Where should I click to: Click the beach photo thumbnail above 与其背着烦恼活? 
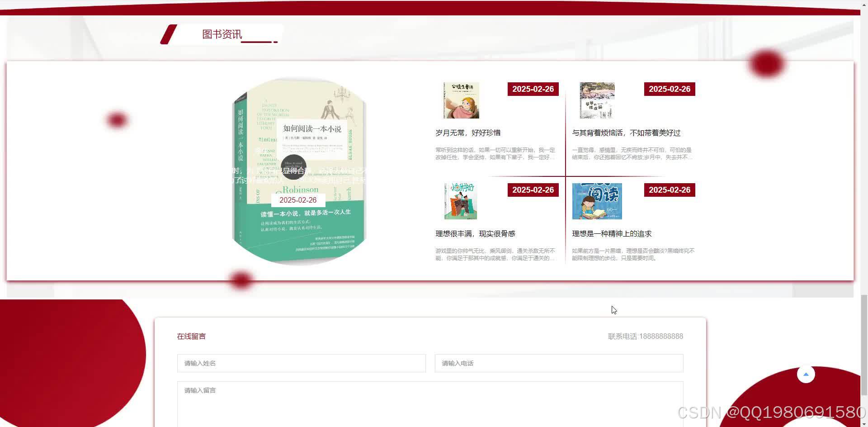(x=597, y=100)
